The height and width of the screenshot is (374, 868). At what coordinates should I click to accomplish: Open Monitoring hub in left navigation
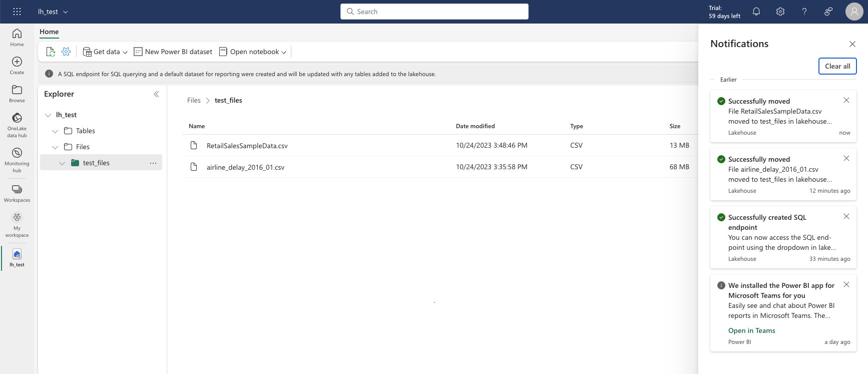point(17,159)
